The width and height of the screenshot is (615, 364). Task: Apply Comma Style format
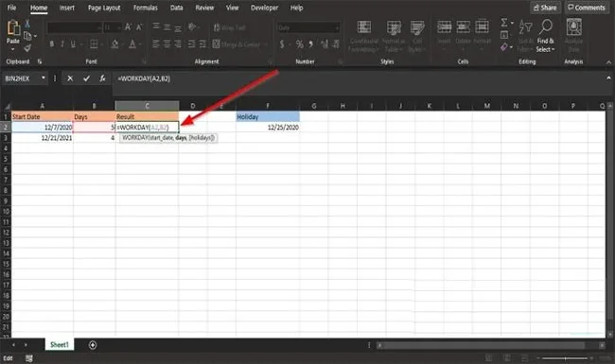[x=310, y=44]
